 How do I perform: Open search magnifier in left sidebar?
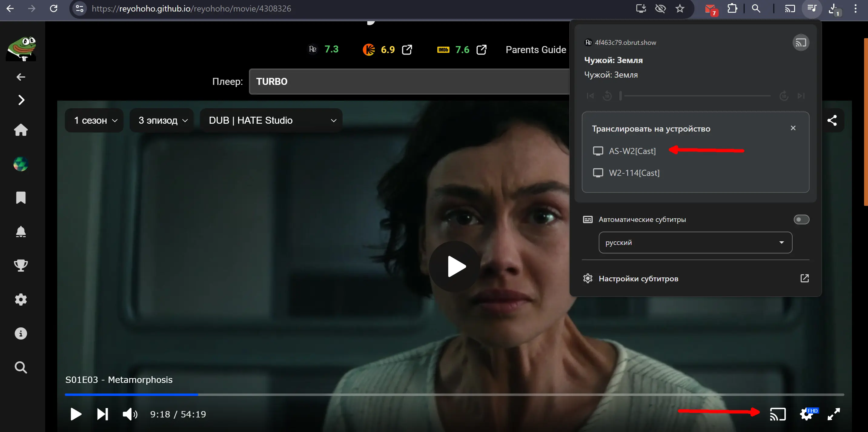coord(21,367)
